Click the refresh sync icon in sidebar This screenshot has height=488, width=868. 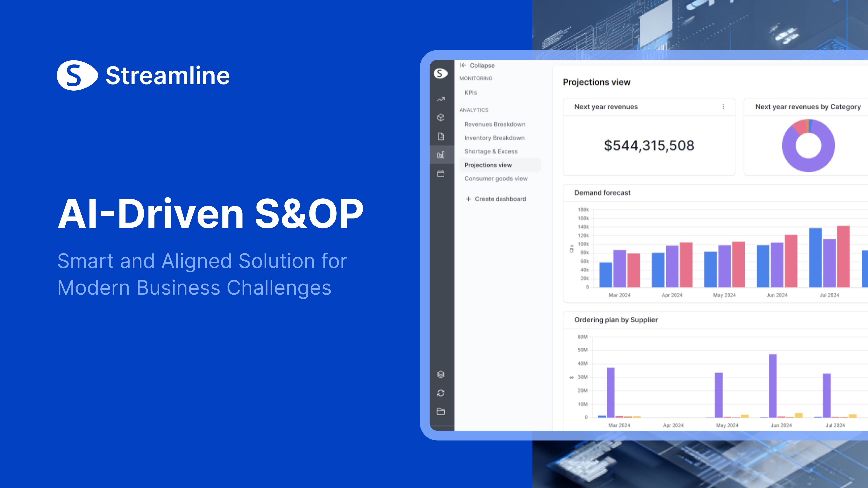pyautogui.click(x=441, y=393)
